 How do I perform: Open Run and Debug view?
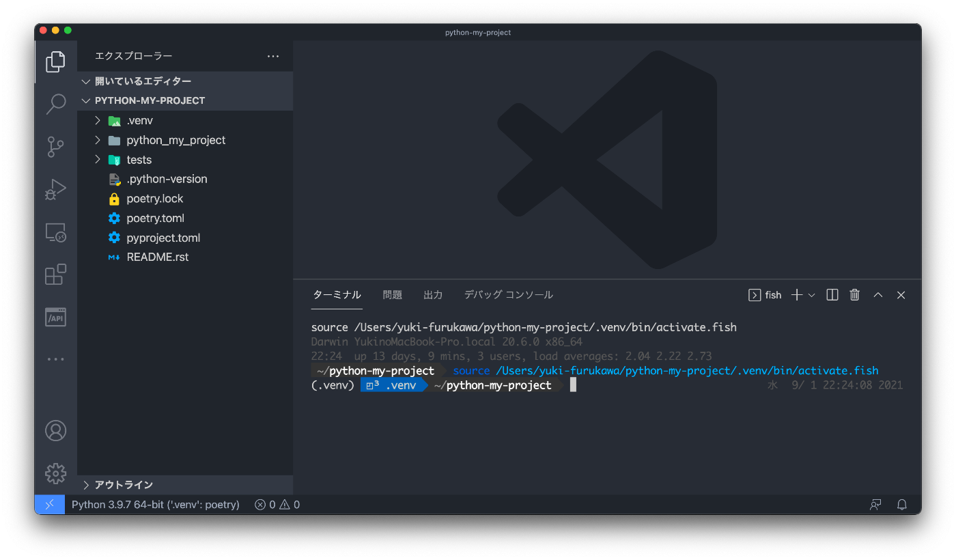55,189
